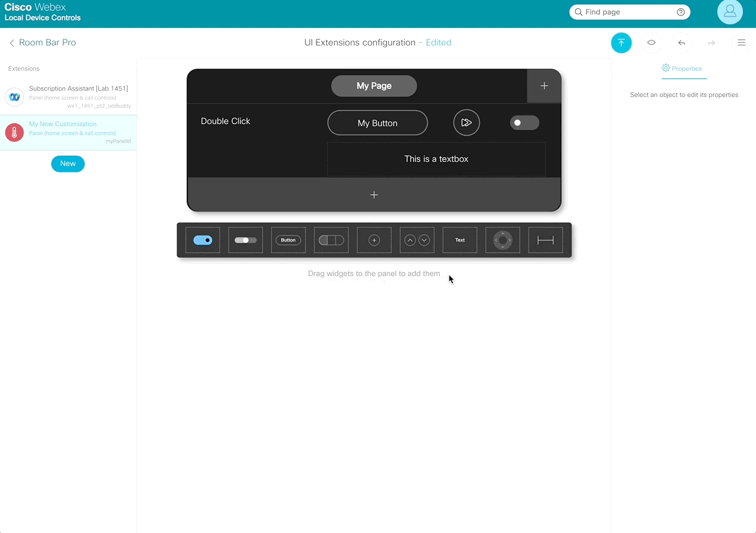Open the hamburger menu icon

pos(741,43)
